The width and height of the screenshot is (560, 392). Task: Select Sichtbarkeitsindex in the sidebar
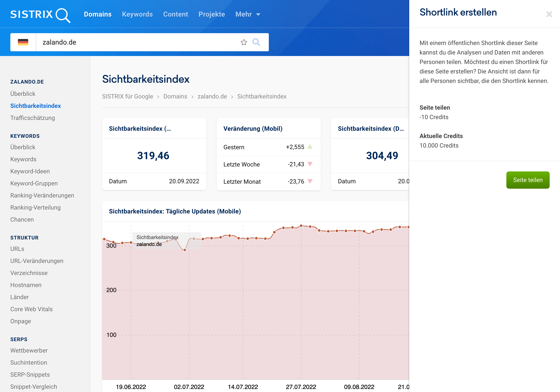[x=36, y=106]
